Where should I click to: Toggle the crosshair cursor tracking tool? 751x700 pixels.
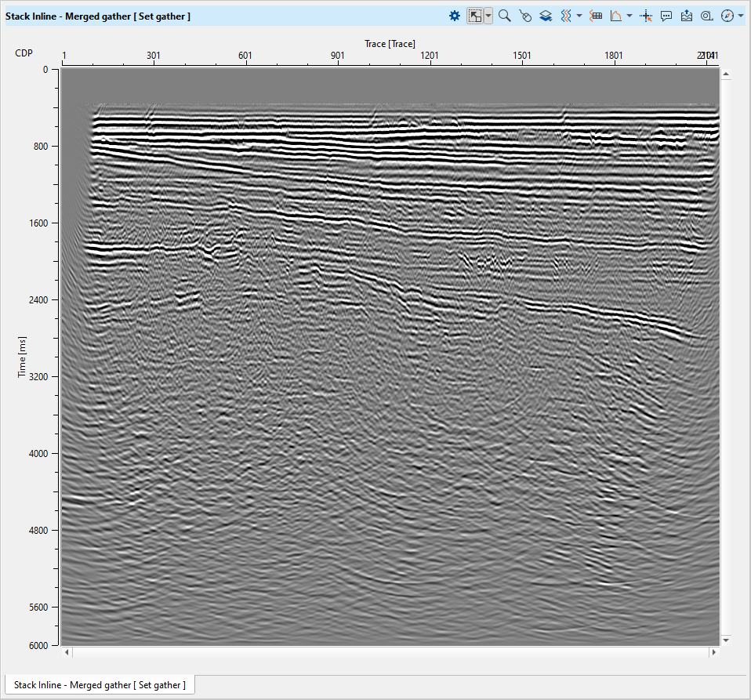pyautogui.click(x=647, y=16)
